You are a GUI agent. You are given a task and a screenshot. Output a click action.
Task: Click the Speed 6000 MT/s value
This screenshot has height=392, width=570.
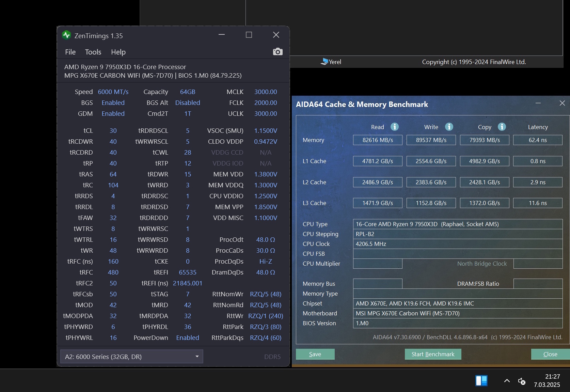click(113, 92)
